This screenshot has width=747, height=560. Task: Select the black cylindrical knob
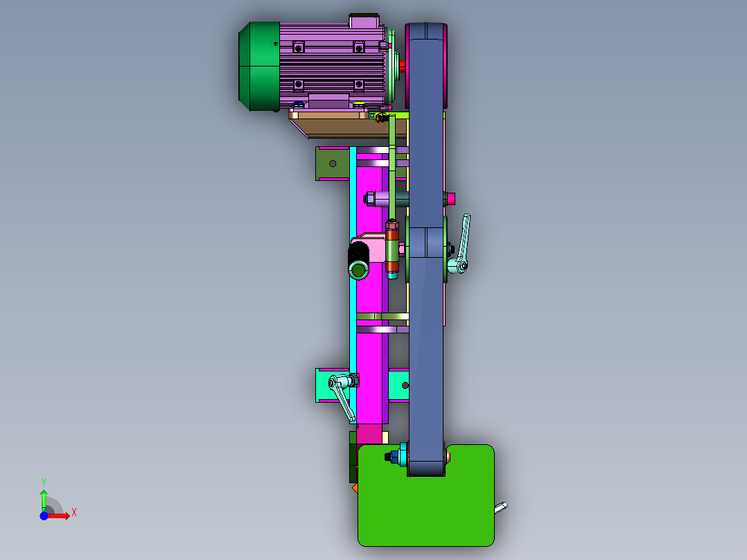point(359,260)
